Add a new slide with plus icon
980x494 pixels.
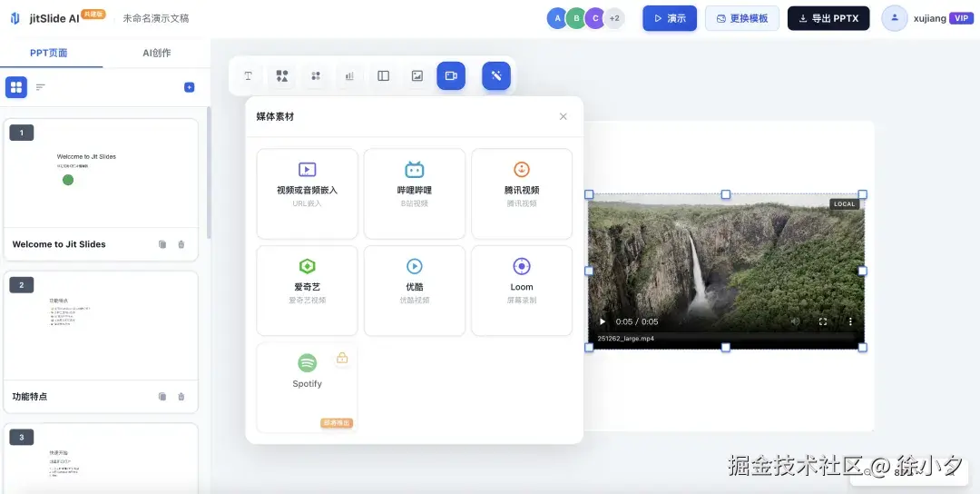pos(189,87)
